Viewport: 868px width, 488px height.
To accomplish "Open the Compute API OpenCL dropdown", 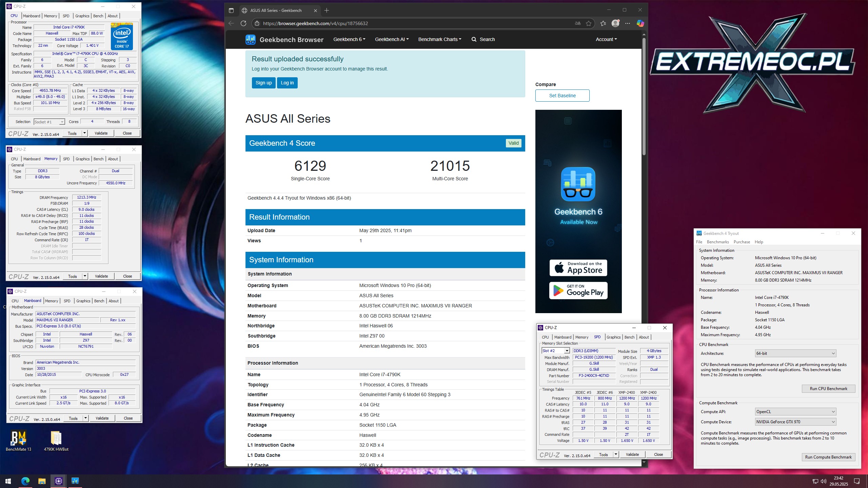I will tap(795, 412).
